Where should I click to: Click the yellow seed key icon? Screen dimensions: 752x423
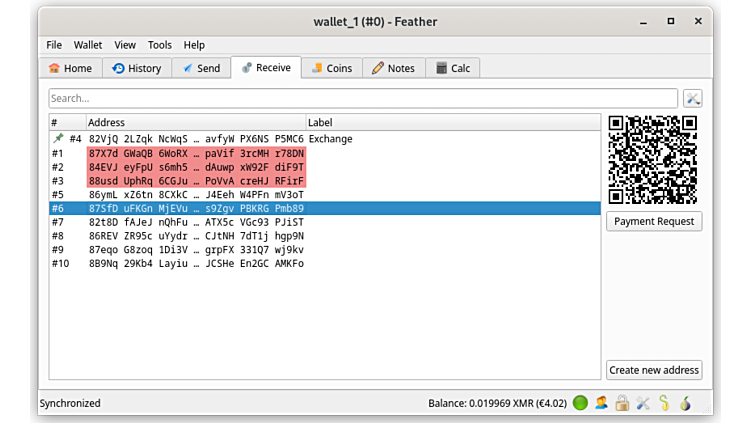click(x=664, y=403)
